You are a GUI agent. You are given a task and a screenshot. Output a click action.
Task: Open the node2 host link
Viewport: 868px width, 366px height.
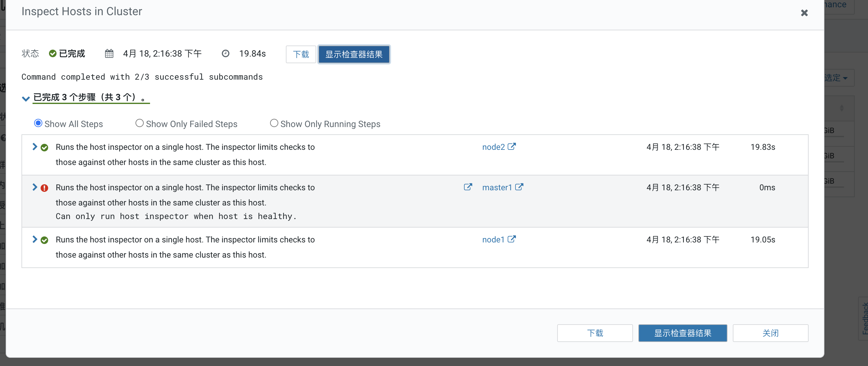(x=493, y=147)
